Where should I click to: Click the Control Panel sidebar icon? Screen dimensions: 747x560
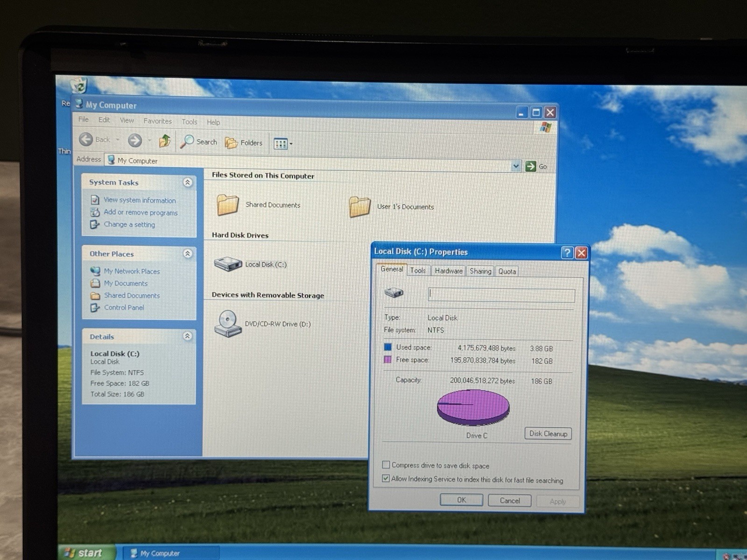coord(95,308)
